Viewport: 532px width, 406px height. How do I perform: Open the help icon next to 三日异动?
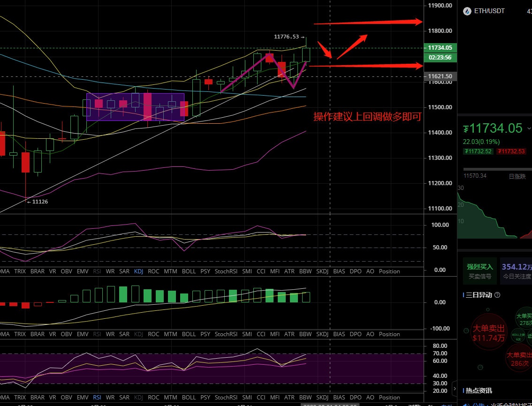(497, 295)
